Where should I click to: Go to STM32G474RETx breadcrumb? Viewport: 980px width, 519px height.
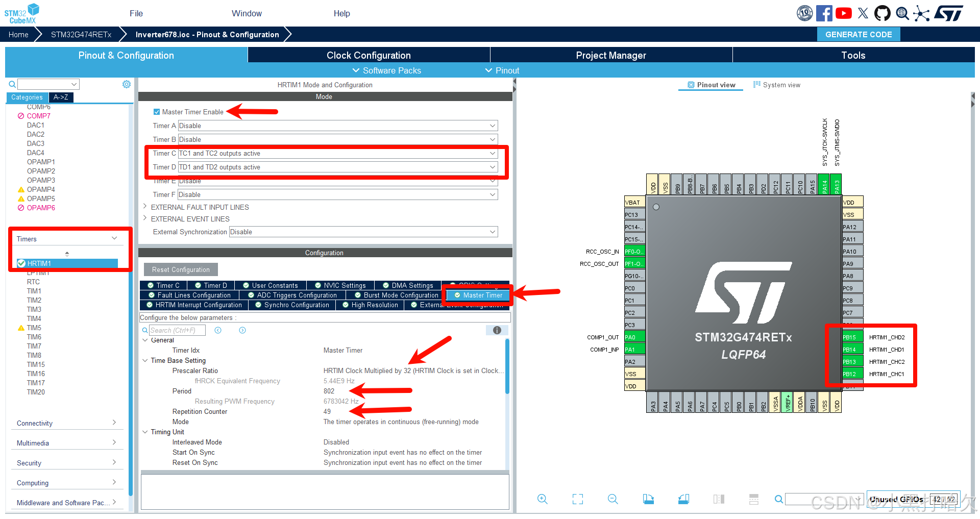tap(81, 34)
